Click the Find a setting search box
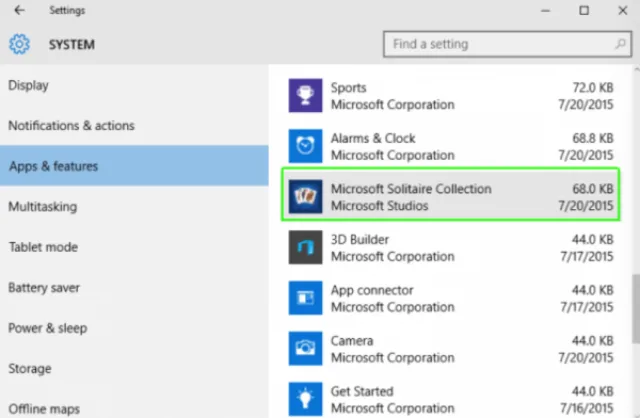The width and height of the screenshot is (640, 418). [x=507, y=44]
